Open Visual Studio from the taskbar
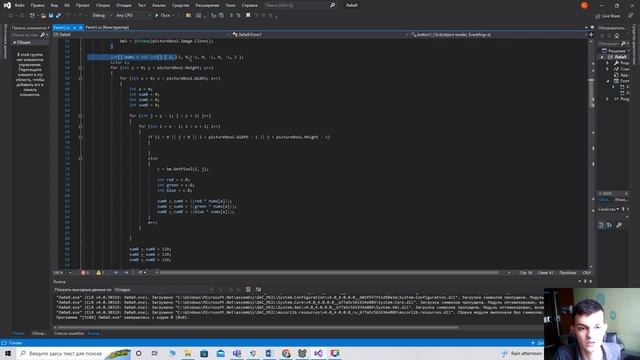Screen dimensions: 640x360 318,353
